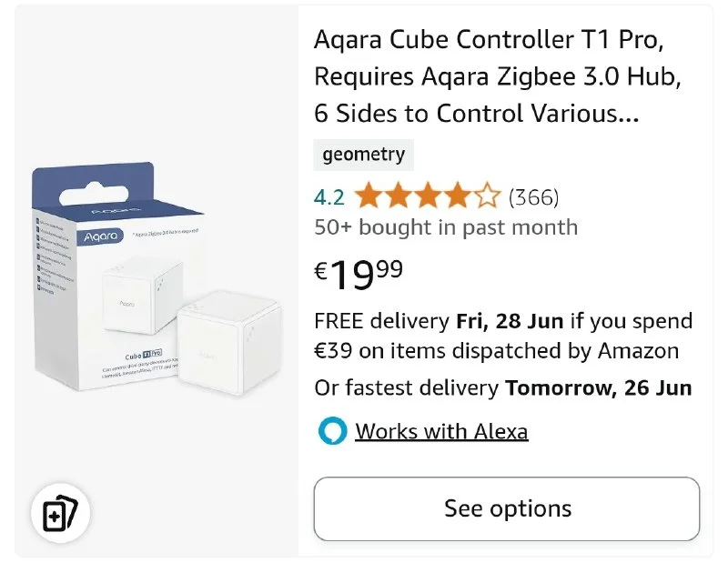Image resolution: width=728 pixels, height=563 pixels.
Task: Click the Tomorrow, 26 Jun fastest delivery date
Action: point(599,388)
